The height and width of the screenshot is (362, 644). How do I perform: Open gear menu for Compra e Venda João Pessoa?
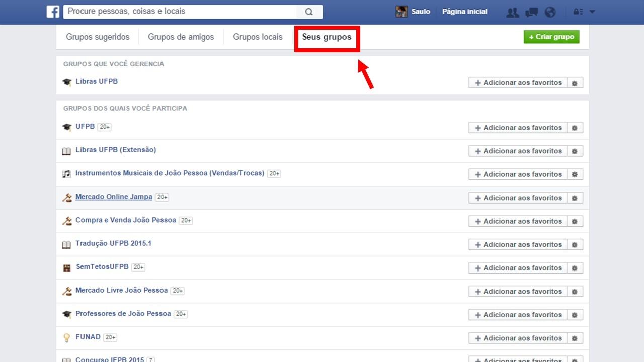pyautogui.click(x=575, y=221)
